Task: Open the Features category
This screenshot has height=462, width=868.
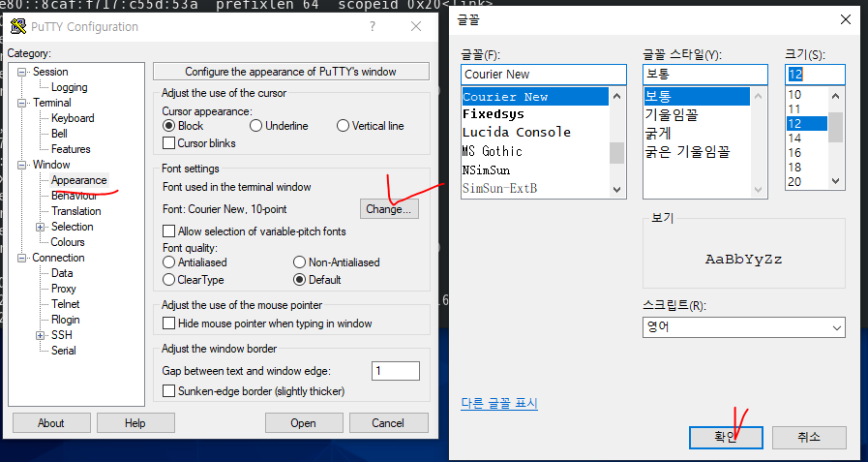Action: tap(71, 149)
